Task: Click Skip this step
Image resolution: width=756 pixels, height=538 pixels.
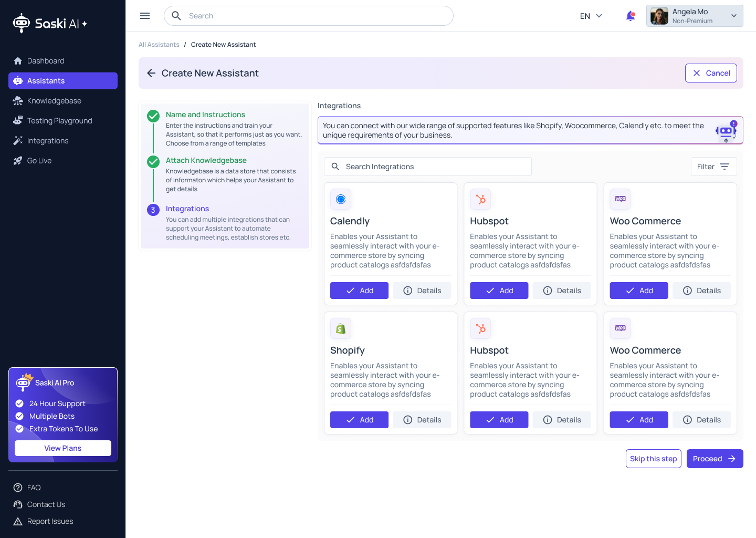Action: (654, 459)
